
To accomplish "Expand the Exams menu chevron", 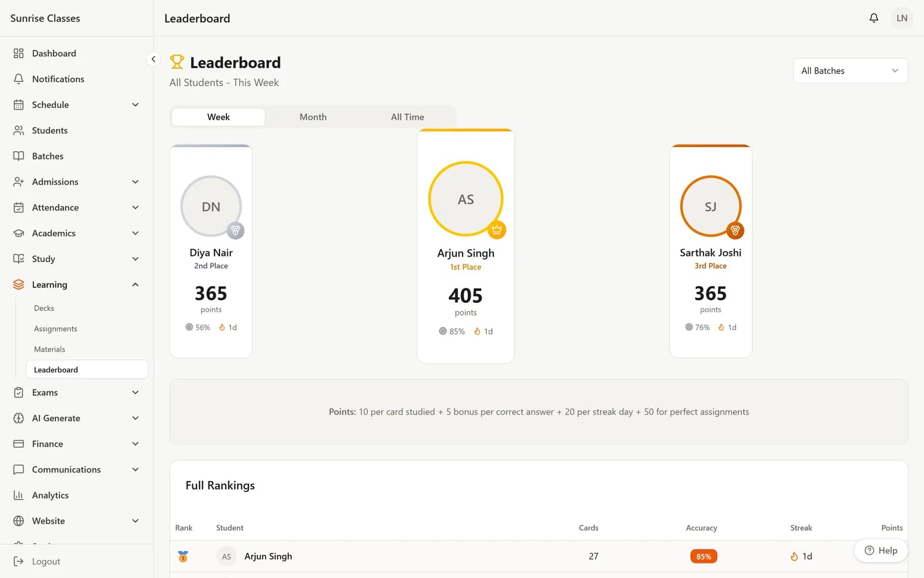I will click(x=135, y=392).
